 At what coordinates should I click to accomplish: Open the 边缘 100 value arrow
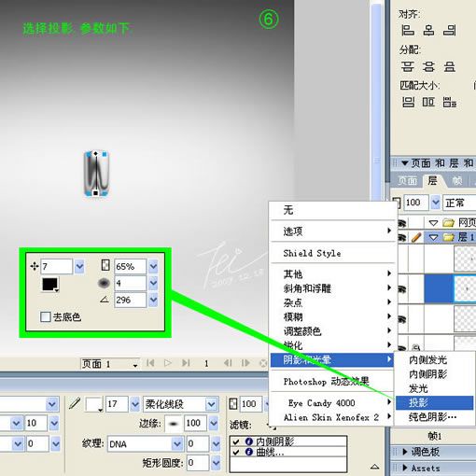coord(214,423)
